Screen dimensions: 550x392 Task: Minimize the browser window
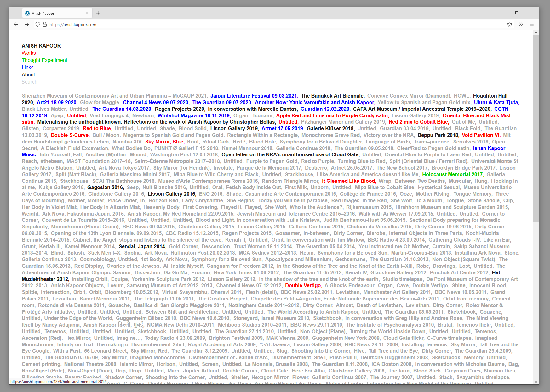pyautogui.click(x=502, y=13)
